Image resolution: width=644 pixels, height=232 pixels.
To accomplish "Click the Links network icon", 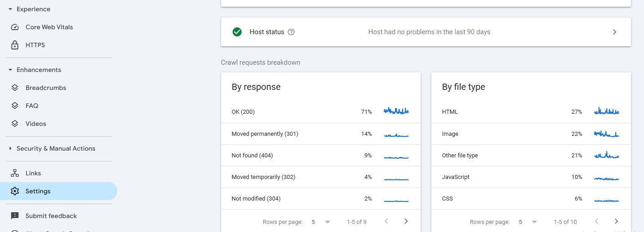I will 15,173.
